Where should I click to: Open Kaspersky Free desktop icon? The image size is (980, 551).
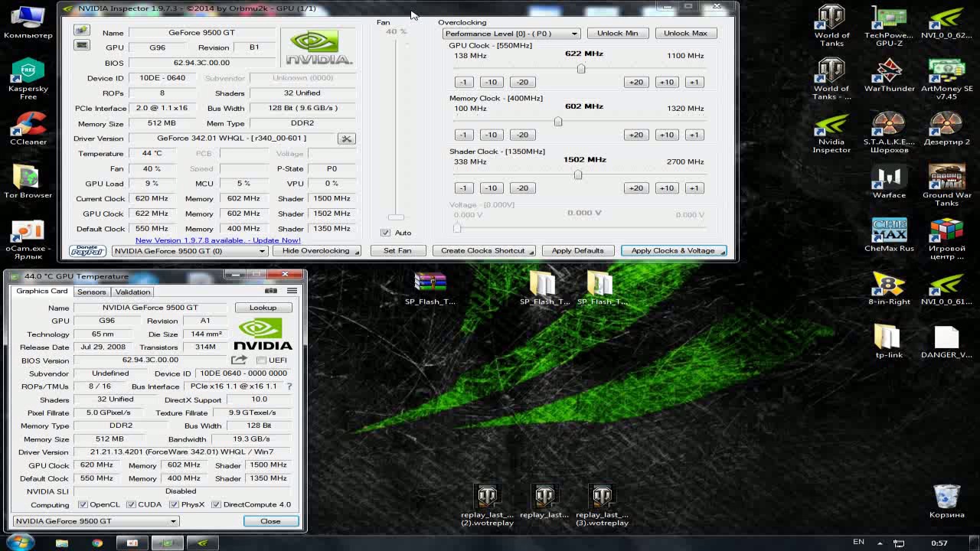28,79
